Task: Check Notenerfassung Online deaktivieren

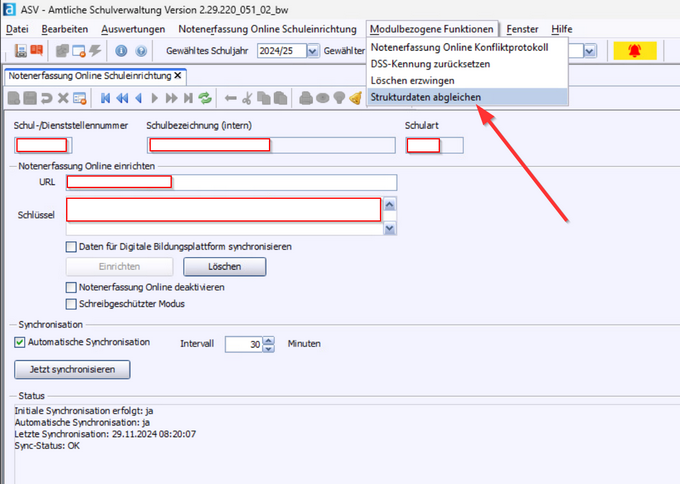Action: (72, 287)
